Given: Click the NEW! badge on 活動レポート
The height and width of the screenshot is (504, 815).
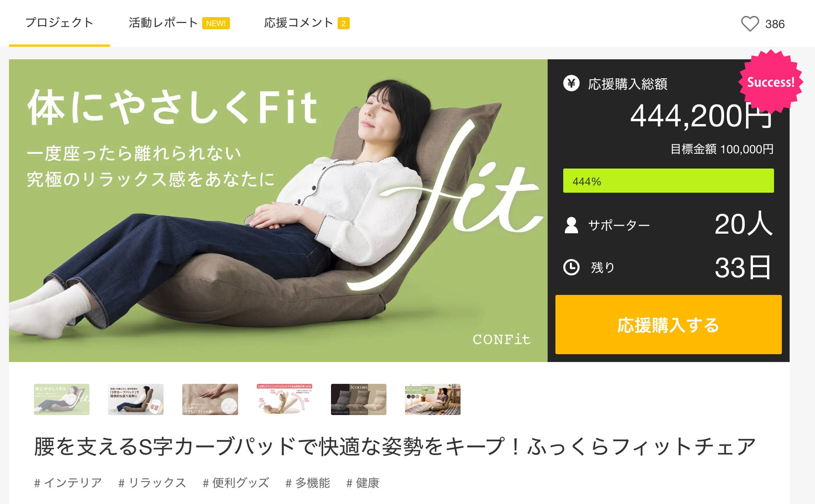Looking at the screenshot, I should click(216, 23).
